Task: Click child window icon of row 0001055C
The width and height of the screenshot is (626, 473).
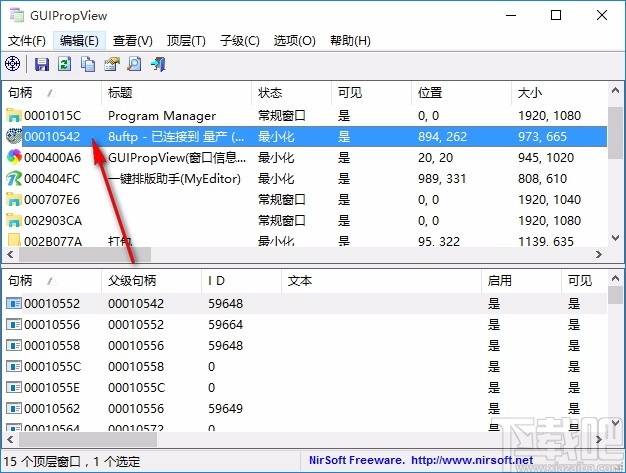Action: click(x=14, y=366)
